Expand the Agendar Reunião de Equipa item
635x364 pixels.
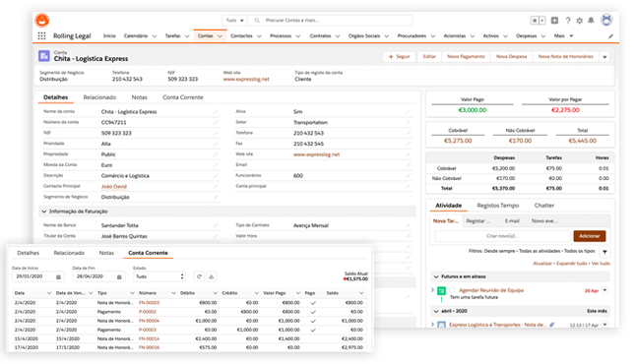click(432, 290)
